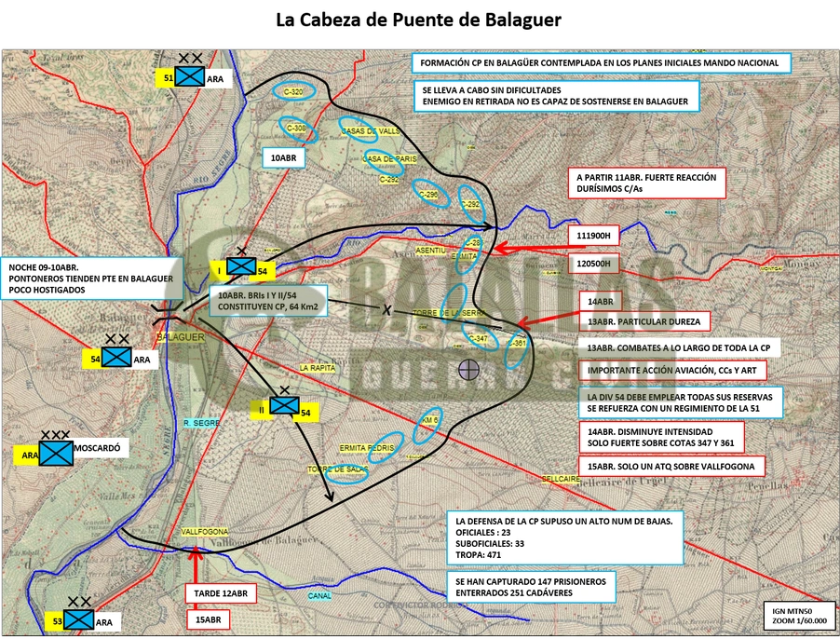
Task: Click the 'TARDE 12ABR' label box
Action: [221, 593]
